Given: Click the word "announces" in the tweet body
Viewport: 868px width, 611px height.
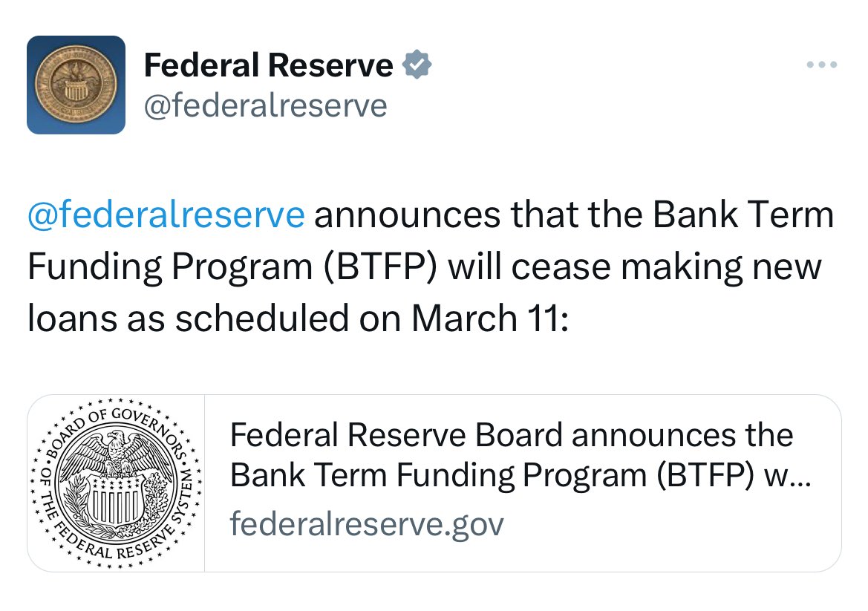Looking at the screenshot, I should 407,215.
